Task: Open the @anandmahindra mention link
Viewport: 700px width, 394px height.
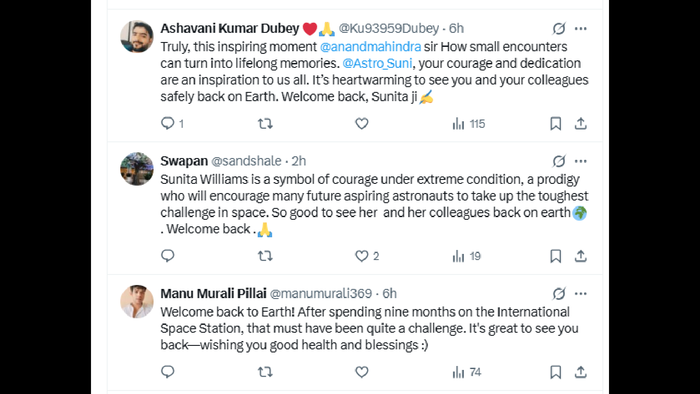Action: click(x=370, y=47)
